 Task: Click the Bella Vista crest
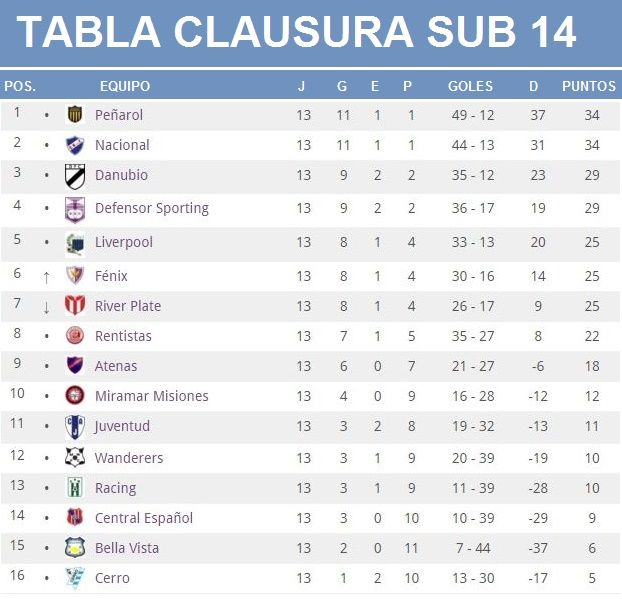[75, 548]
